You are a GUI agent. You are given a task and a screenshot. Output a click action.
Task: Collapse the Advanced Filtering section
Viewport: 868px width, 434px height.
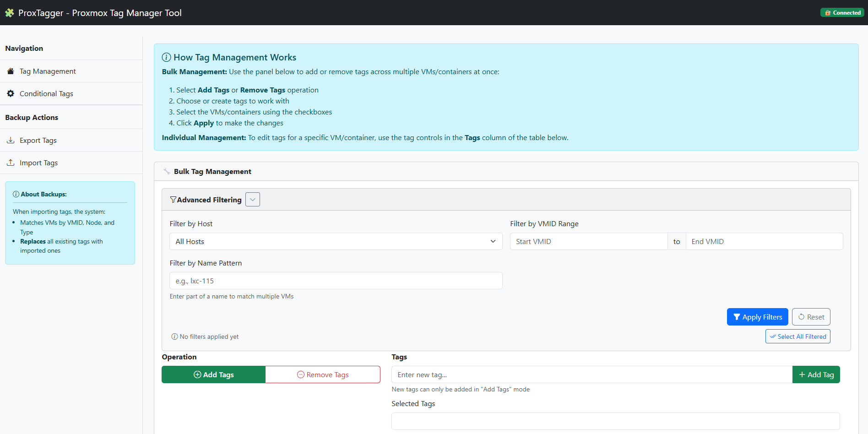[253, 200]
